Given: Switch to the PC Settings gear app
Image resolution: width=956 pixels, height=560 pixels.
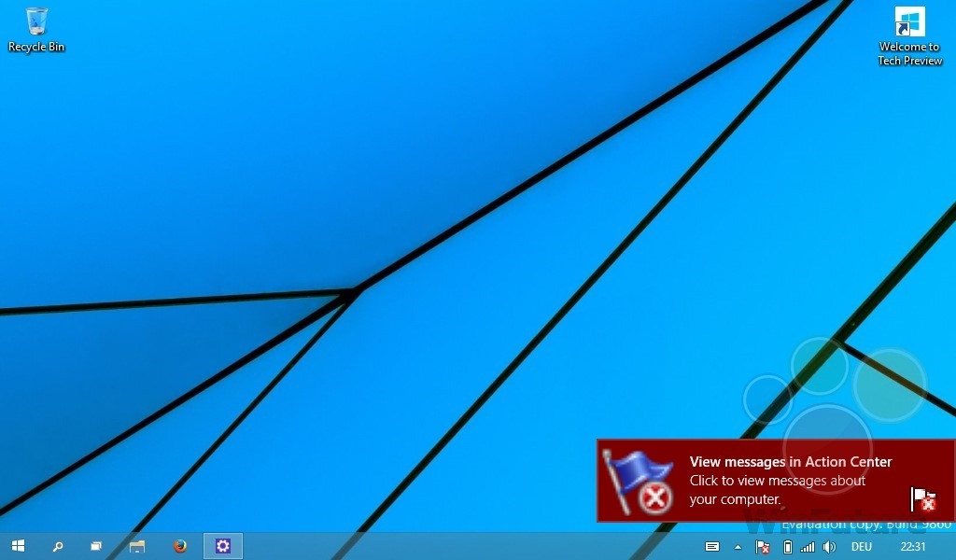Looking at the screenshot, I should point(222,546).
